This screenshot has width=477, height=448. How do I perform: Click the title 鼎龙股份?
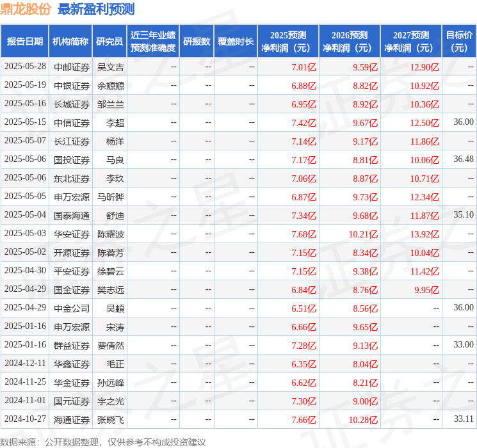click(26, 9)
